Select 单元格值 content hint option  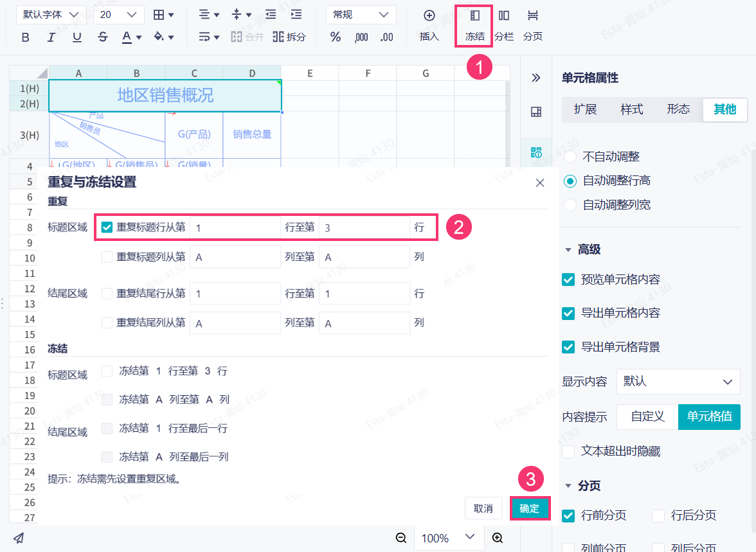(x=709, y=416)
